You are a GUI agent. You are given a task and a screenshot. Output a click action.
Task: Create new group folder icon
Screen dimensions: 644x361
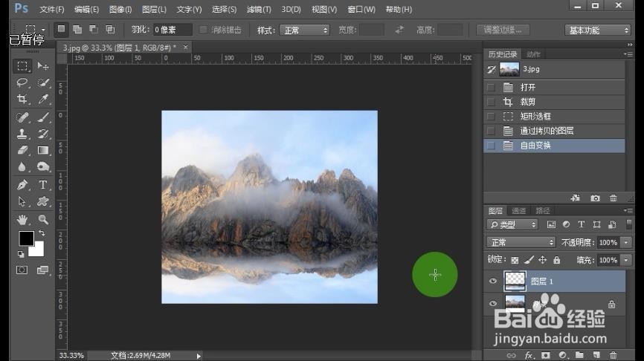pyautogui.click(x=579, y=355)
